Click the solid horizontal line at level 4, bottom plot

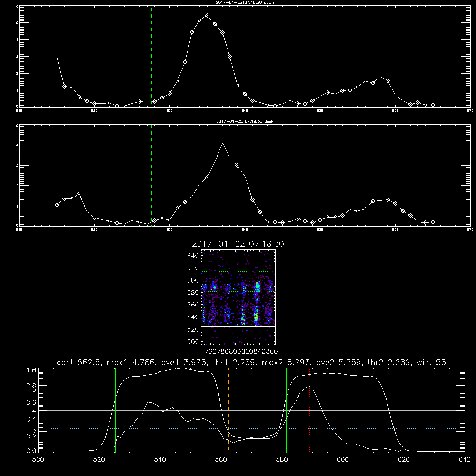251,410
